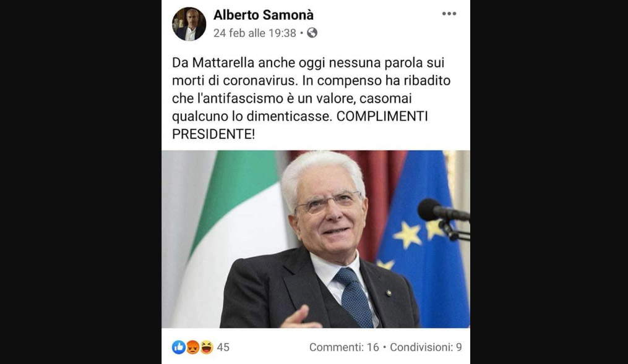
Task: Open the Commenti: 16 comments list
Action: (x=344, y=347)
